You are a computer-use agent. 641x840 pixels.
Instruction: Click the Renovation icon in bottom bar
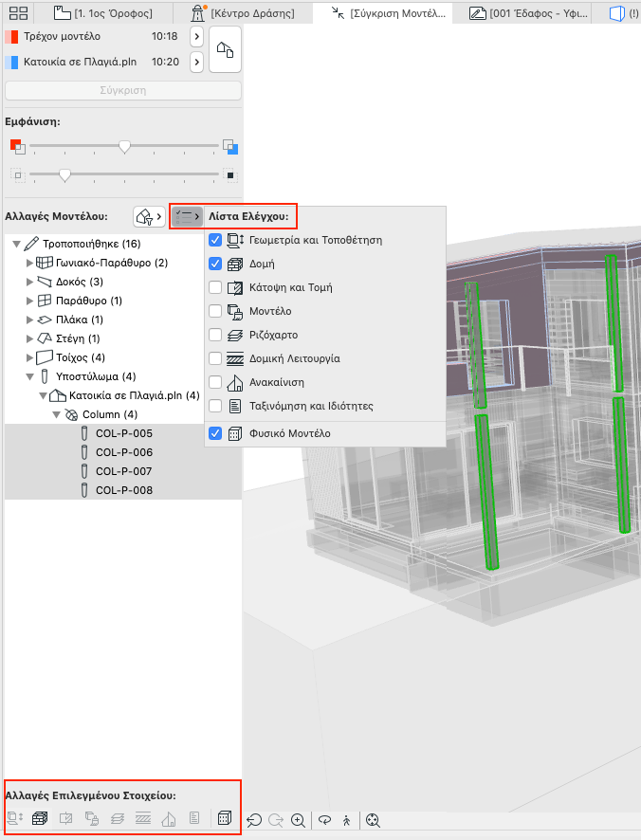169,817
